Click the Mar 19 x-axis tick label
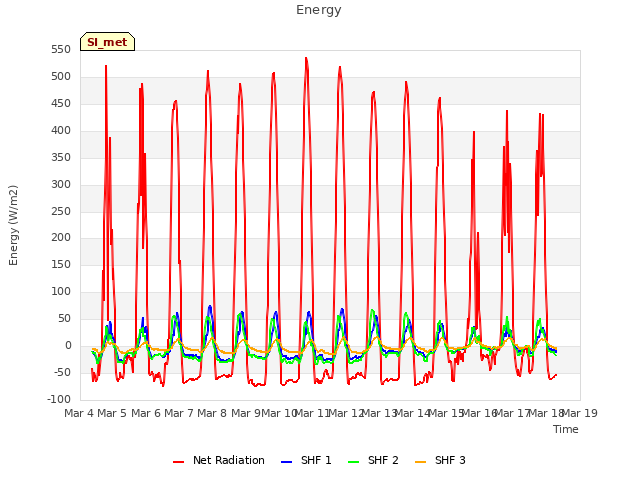The height and width of the screenshot is (480, 640). point(580,413)
